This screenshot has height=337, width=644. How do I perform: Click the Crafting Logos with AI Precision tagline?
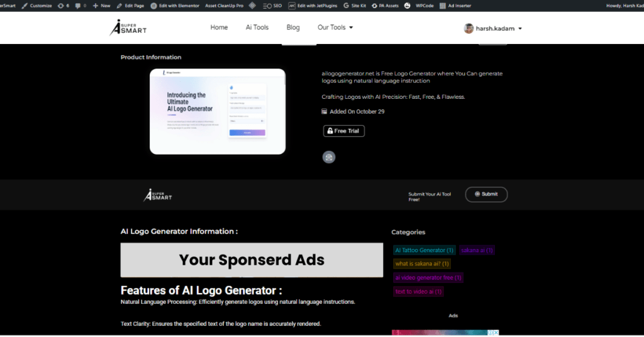click(x=393, y=97)
